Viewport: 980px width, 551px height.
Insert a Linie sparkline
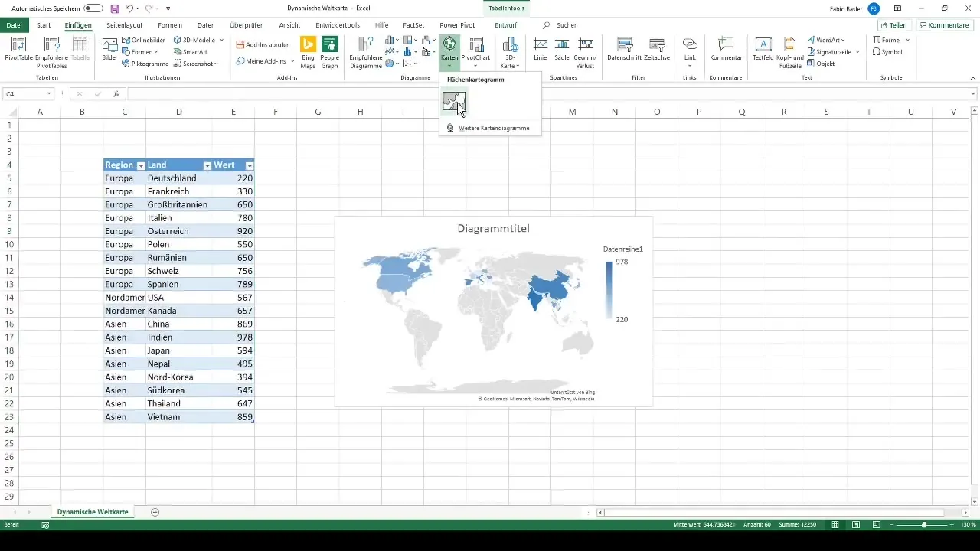[x=541, y=49]
